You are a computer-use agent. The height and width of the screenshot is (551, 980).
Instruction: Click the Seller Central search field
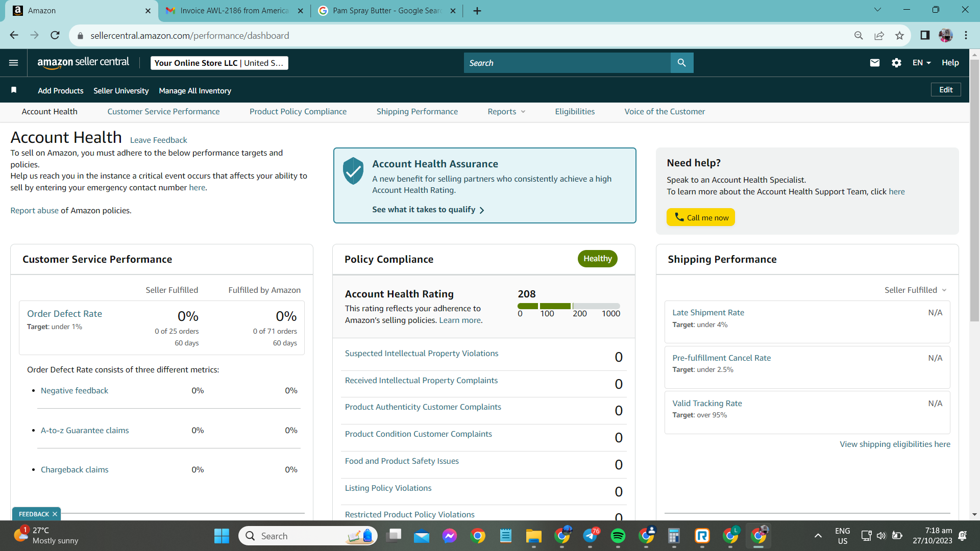coord(567,63)
